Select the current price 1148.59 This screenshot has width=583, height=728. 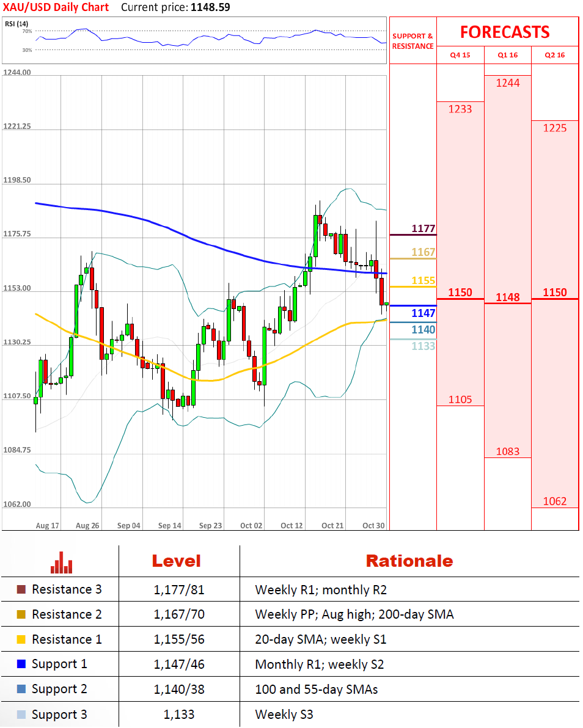210,7
